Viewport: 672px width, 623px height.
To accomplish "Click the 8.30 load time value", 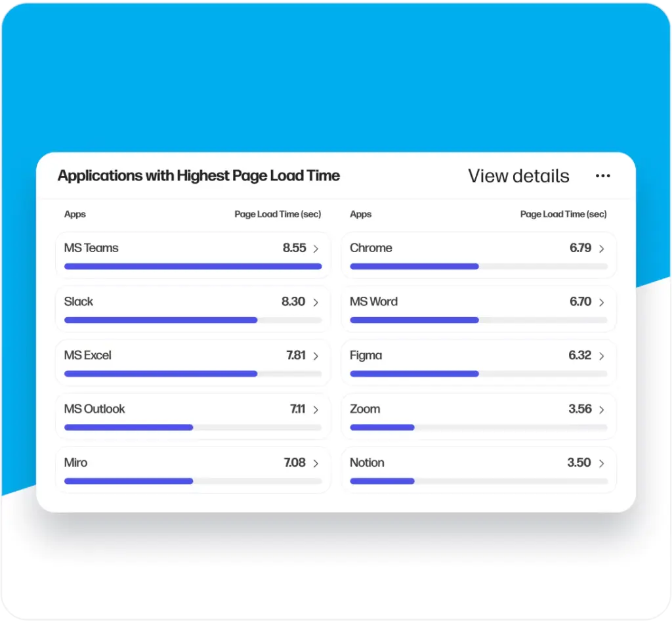I will (293, 301).
